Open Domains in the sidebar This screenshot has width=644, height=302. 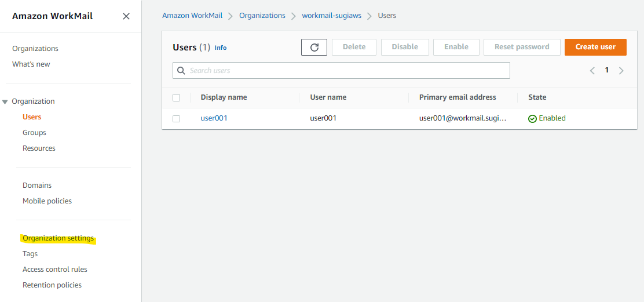point(37,185)
